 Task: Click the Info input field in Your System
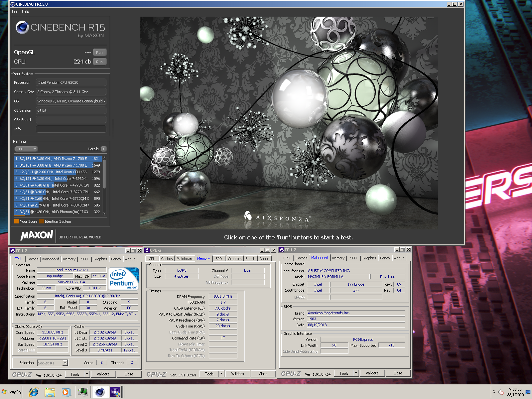tap(71, 129)
